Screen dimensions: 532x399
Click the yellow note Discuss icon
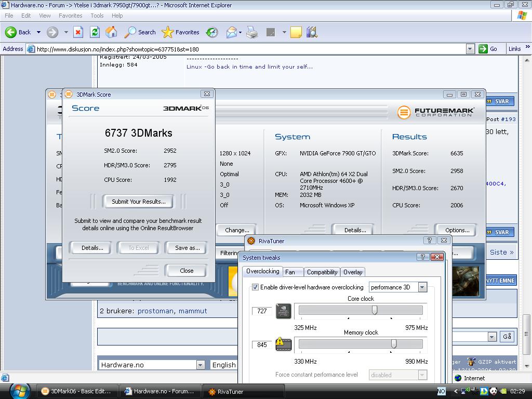(296, 32)
